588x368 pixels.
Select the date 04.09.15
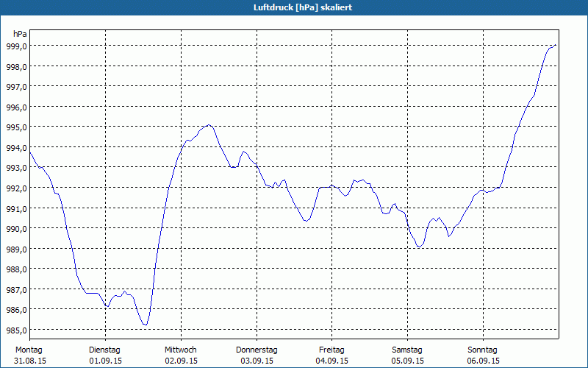click(x=332, y=361)
